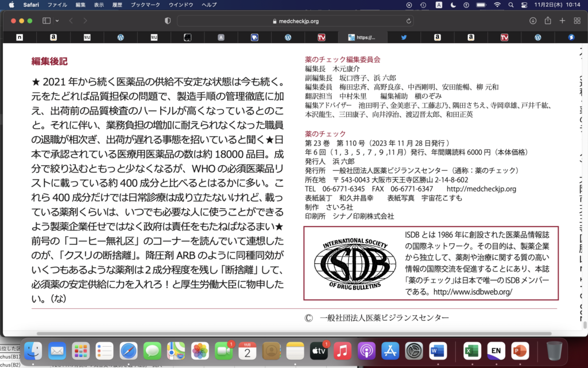Image resolution: width=588 pixels, height=368 pixels.
Task: Launch Podcasts from the Dock
Action: click(366, 351)
